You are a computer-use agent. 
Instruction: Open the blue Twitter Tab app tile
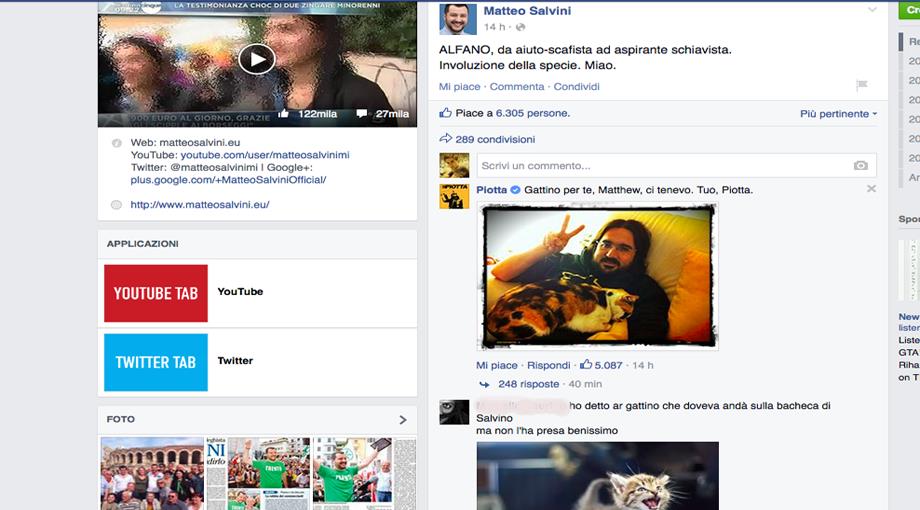[155, 362]
